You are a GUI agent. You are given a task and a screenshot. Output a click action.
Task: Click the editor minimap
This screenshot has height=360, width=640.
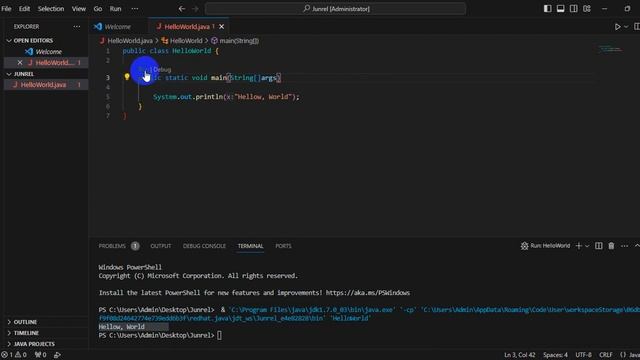(610, 49)
